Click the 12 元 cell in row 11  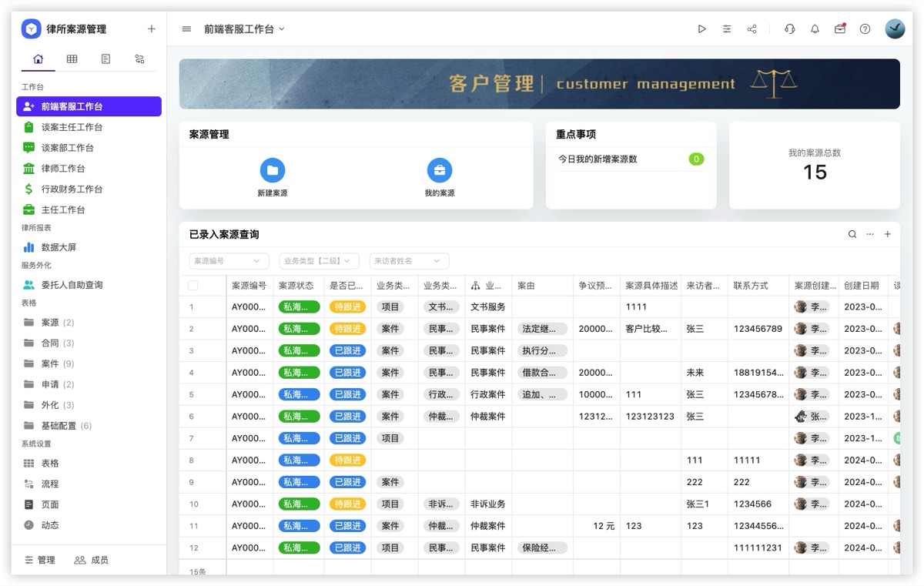[x=597, y=526]
